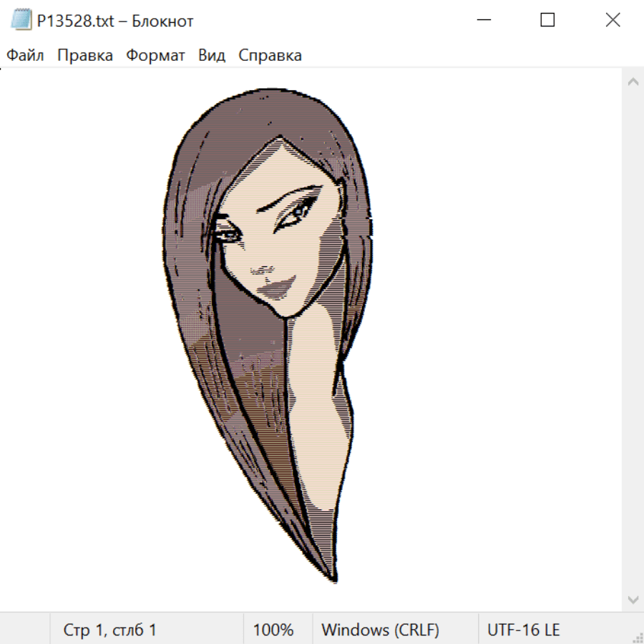This screenshot has height=644, width=644.
Task: Close the P13528.txt Notepad window
Action: pyautogui.click(x=613, y=21)
